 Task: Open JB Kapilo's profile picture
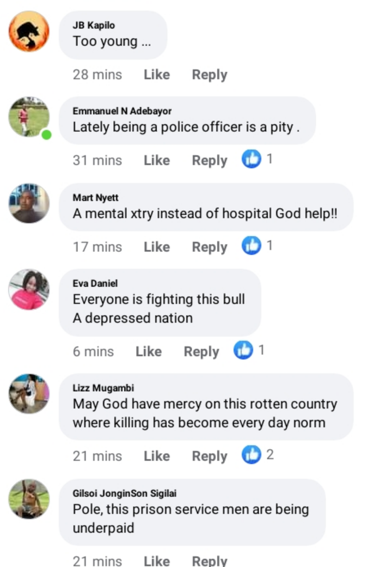(x=29, y=32)
